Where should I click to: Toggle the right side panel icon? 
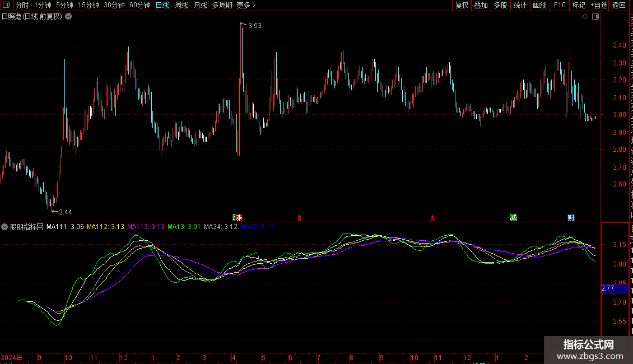595,17
